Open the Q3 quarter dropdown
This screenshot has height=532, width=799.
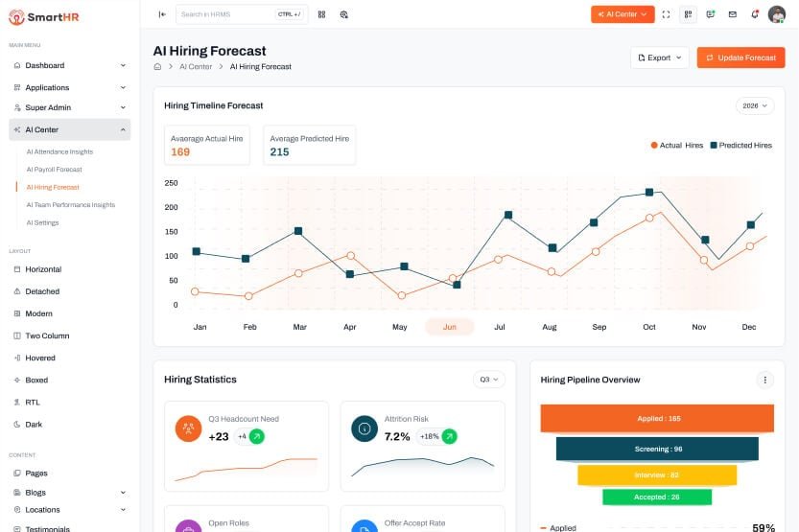click(488, 380)
